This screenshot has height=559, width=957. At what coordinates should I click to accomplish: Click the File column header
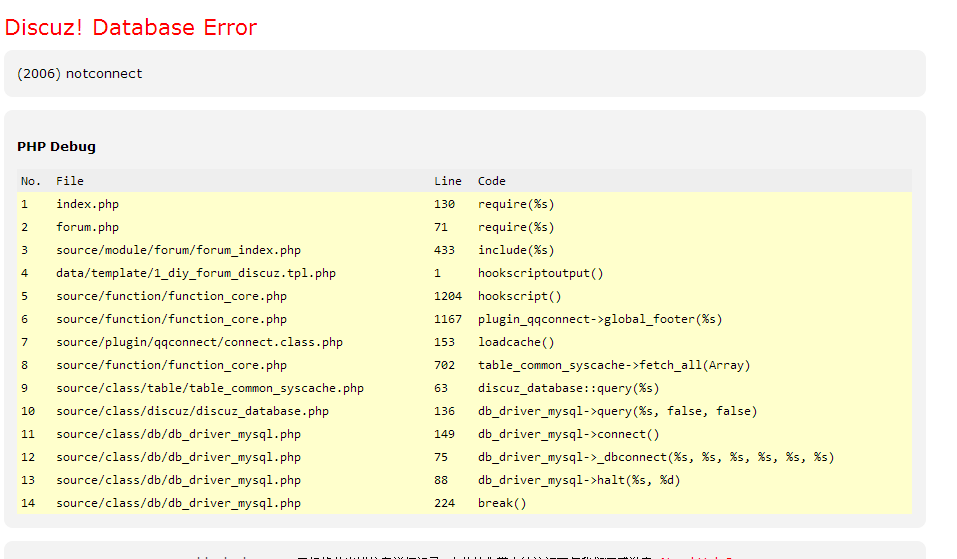[70, 181]
